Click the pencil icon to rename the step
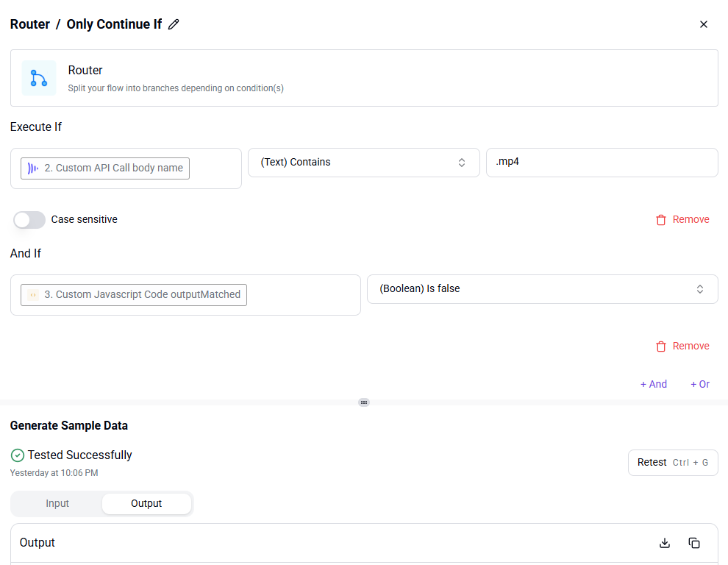Image resolution: width=728 pixels, height=565 pixels. (174, 24)
